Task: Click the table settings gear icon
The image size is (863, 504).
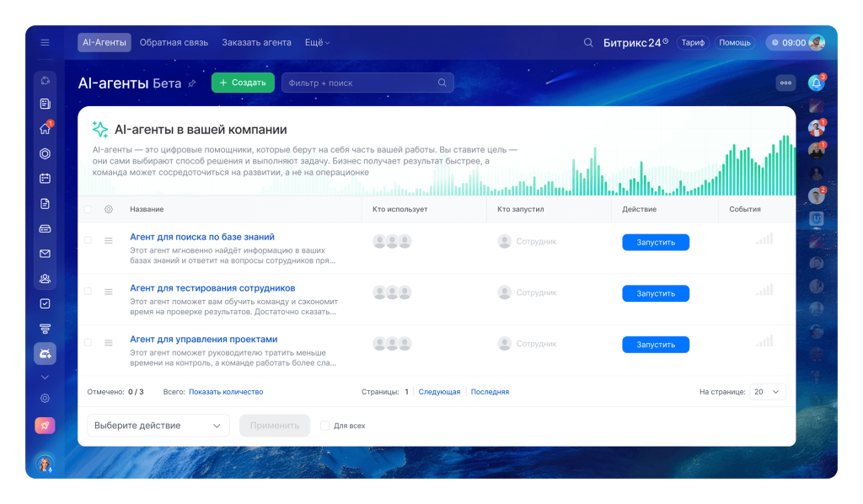Action: 109,209
